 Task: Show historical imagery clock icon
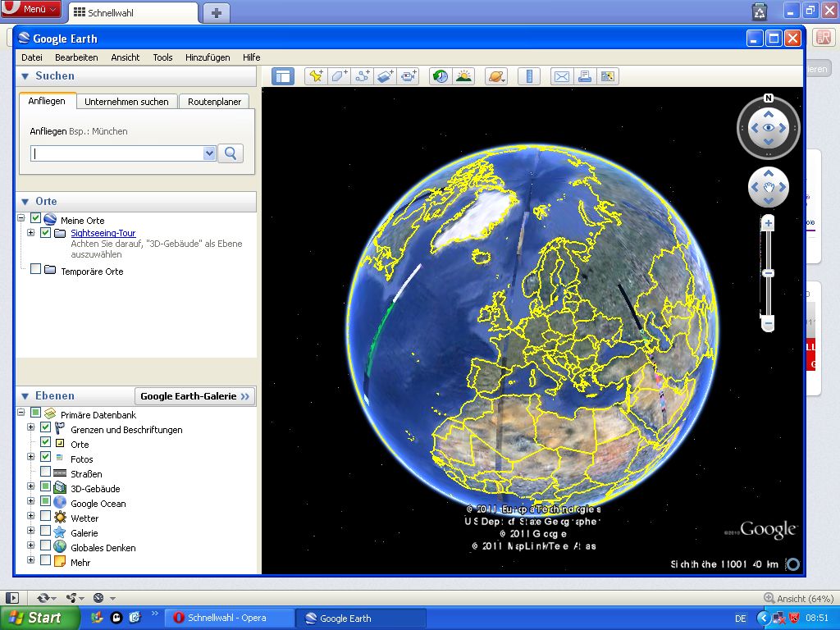(441, 76)
